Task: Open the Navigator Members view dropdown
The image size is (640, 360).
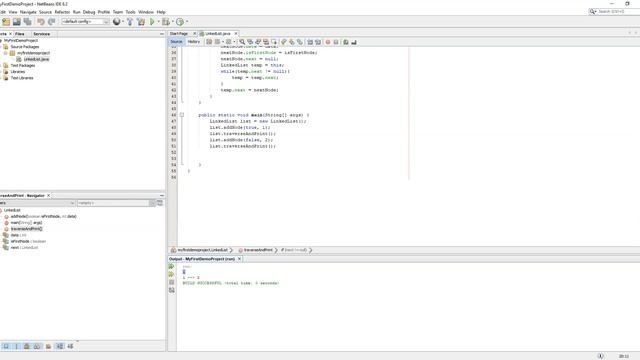Action: click(38, 203)
